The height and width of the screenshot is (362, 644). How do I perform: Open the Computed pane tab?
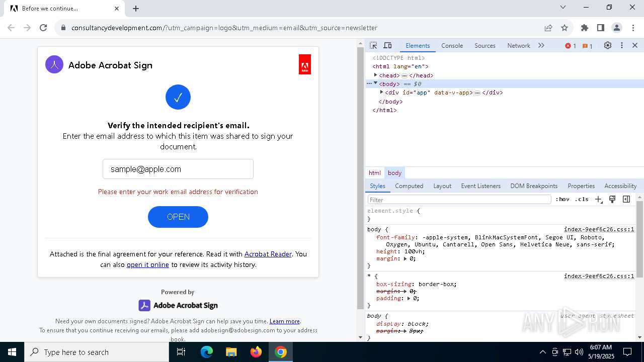tap(409, 186)
